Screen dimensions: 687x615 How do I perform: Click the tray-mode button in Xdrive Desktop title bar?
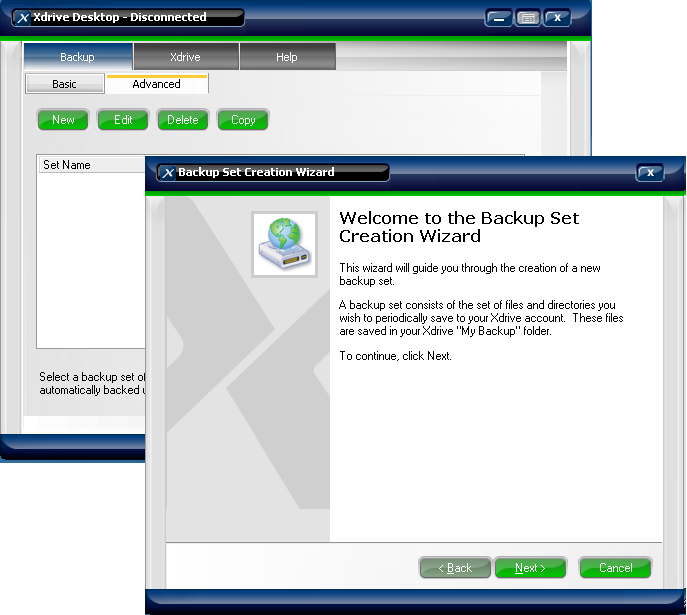(x=528, y=18)
